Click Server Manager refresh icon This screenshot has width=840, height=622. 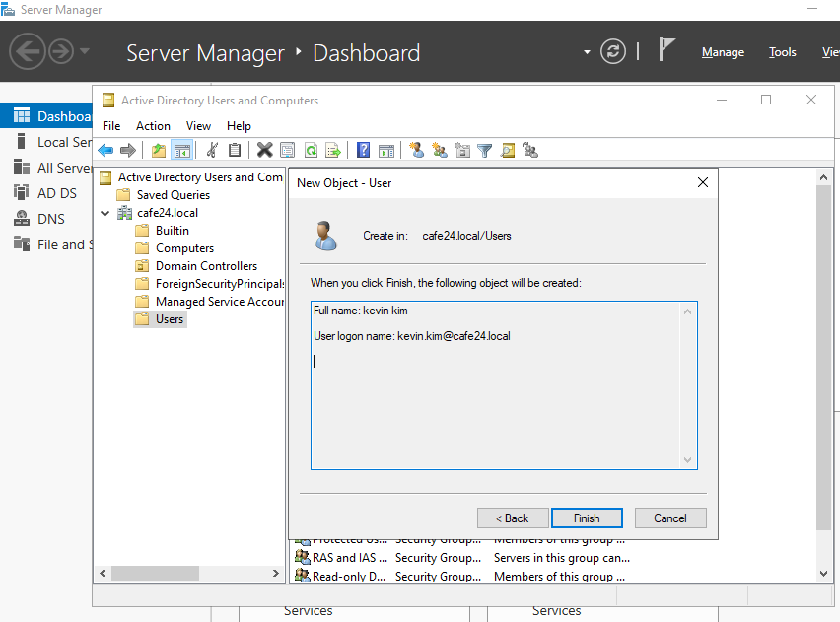coord(613,51)
